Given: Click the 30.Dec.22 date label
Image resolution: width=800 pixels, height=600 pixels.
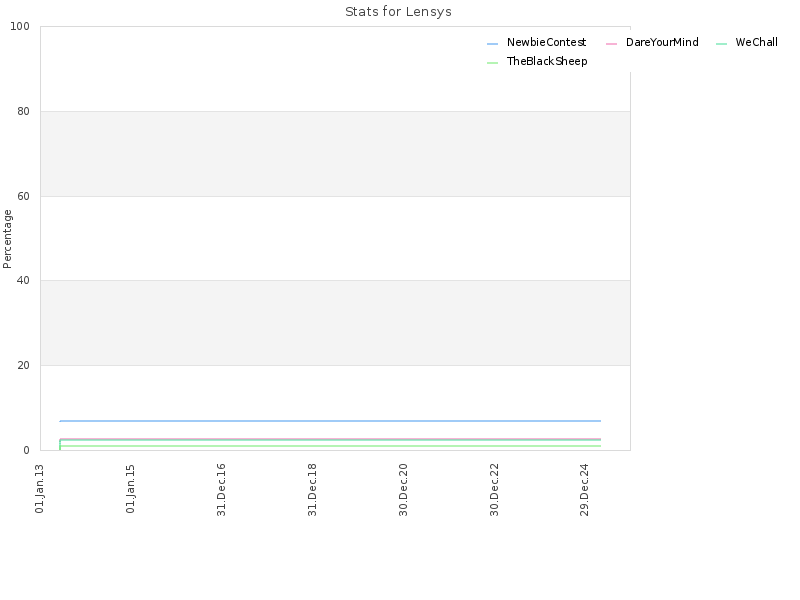Looking at the screenshot, I should [494, 490].
